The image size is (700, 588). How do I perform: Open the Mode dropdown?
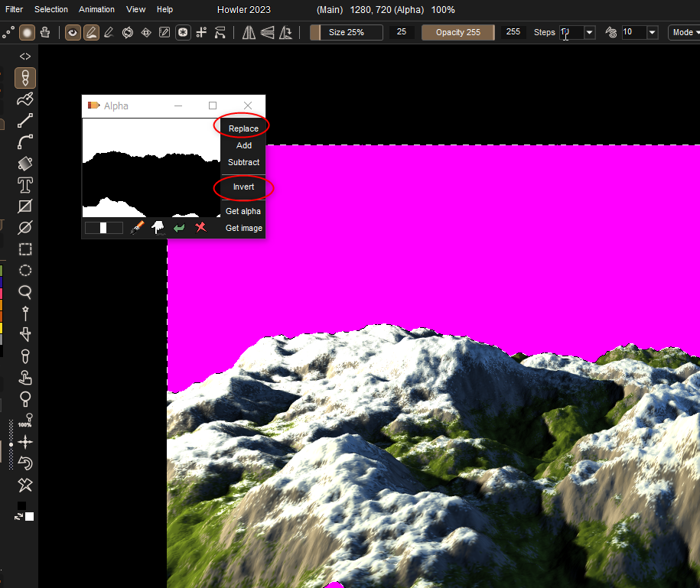tap(682, 32)
